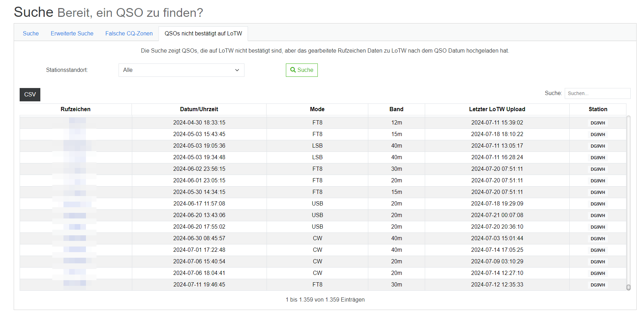The height and width of the screenshot is (317, 644).
Task: Sort by the Mode column header
Action: (317, 109)
